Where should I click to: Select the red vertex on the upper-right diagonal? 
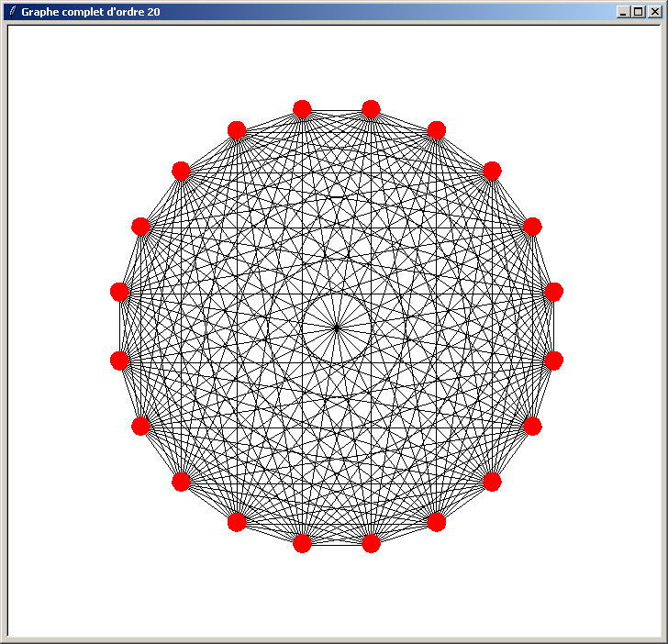tap(492, 171)
